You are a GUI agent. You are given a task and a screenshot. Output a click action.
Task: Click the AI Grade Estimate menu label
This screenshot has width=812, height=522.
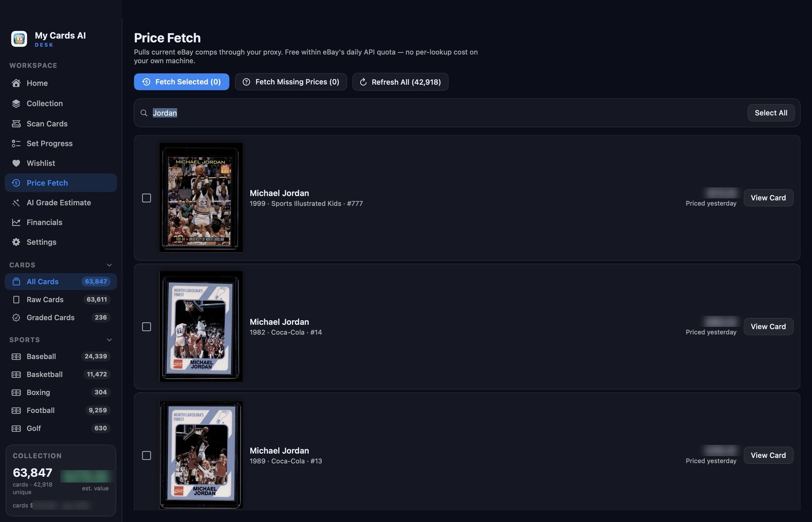(x=59, y=203)
